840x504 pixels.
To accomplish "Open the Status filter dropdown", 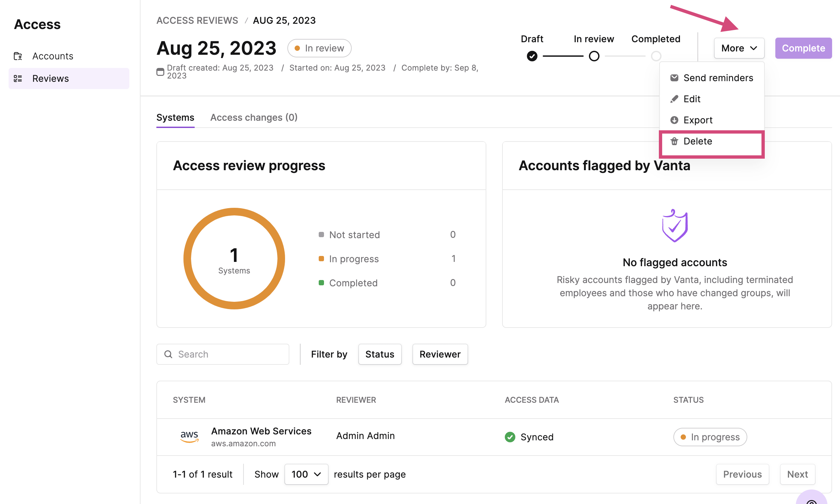I will tap(380, 354).
